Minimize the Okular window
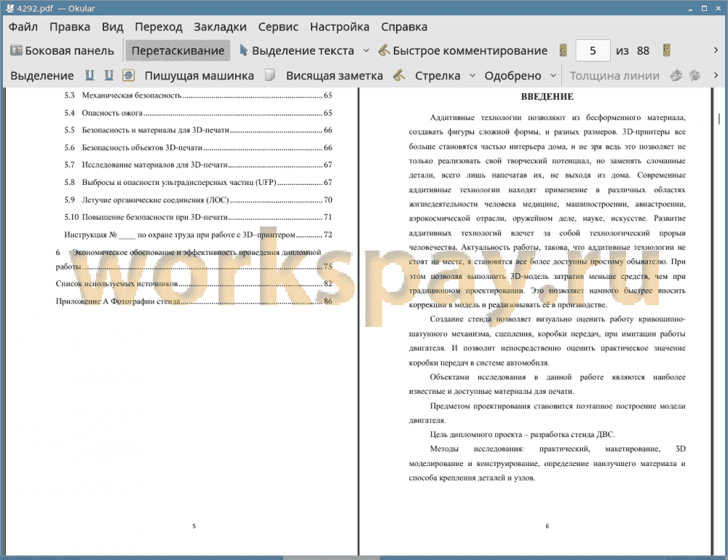The image size is (728, 560). coord(690,8)
